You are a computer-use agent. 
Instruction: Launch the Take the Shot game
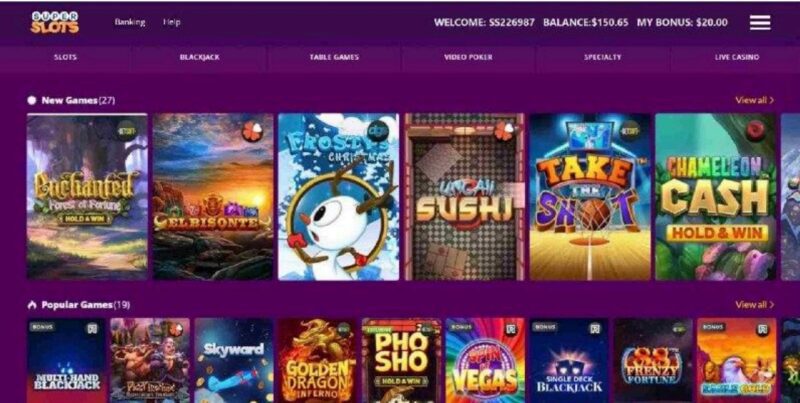[x=590, y=196]
